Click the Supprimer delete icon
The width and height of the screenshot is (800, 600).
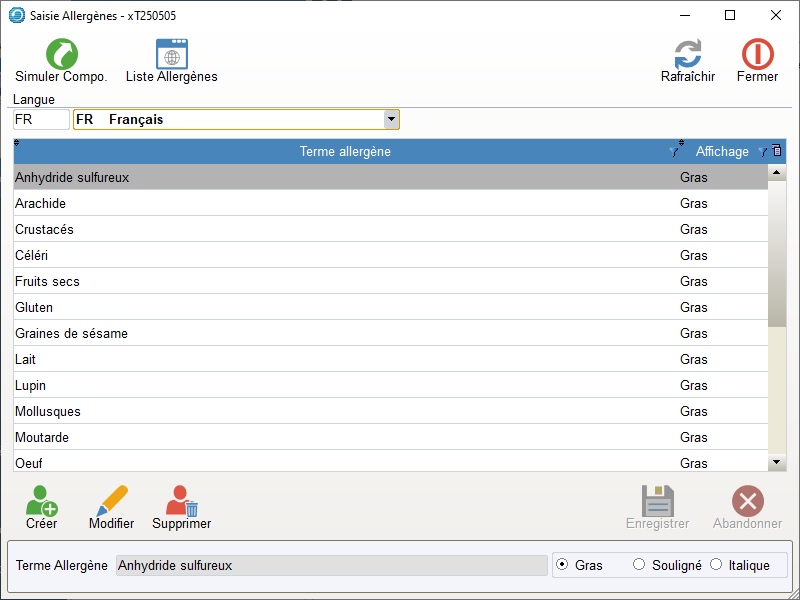point(181,501)
